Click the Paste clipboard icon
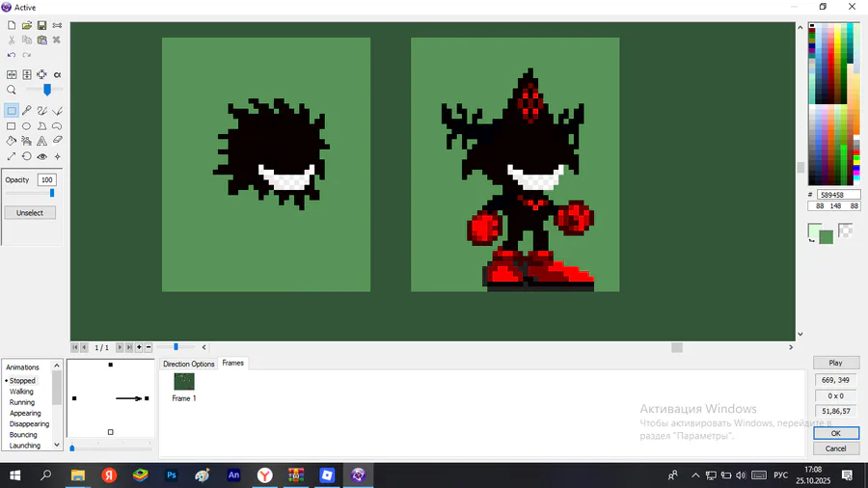The image size is (868, 488). tap(41, 40)
